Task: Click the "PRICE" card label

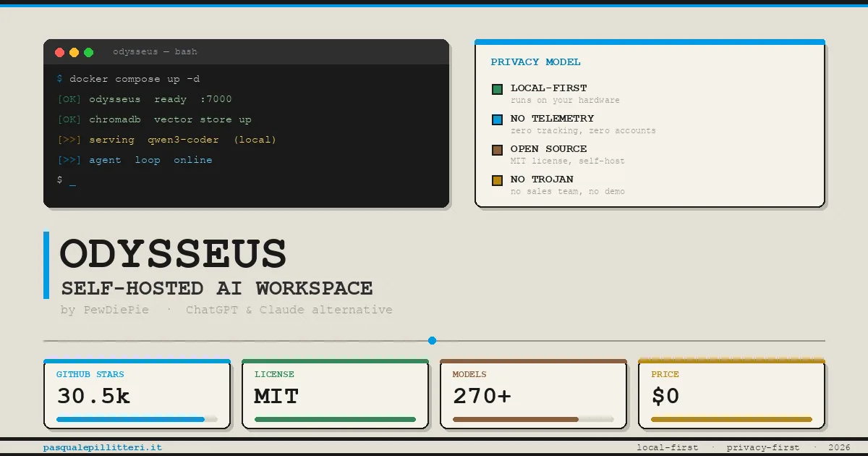Action: point(665,375)
